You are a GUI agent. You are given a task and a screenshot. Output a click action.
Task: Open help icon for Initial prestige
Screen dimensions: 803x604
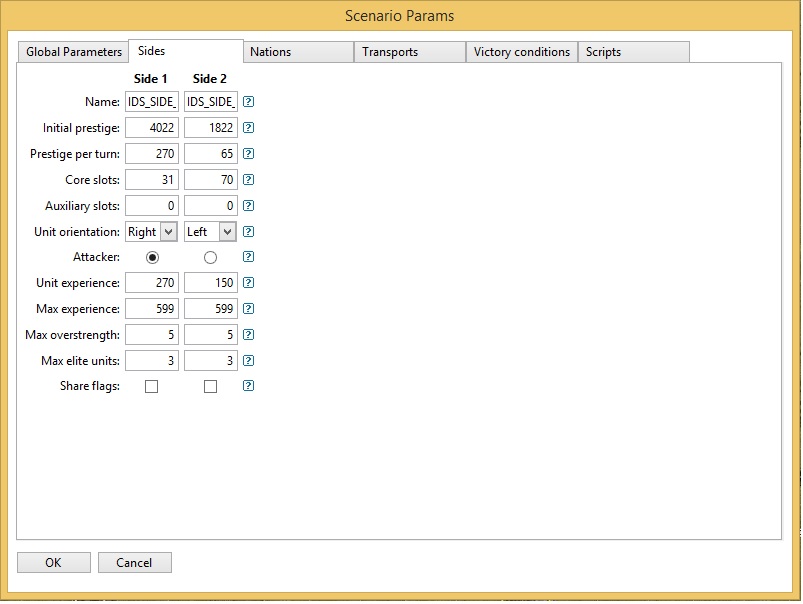click(x=248, y=128)
